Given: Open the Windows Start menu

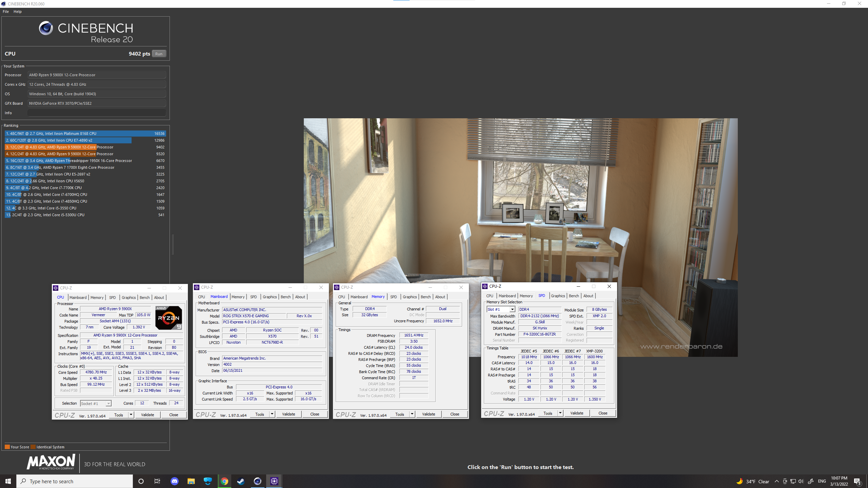Looking at the screenshot, I should (x=8, y=481).
